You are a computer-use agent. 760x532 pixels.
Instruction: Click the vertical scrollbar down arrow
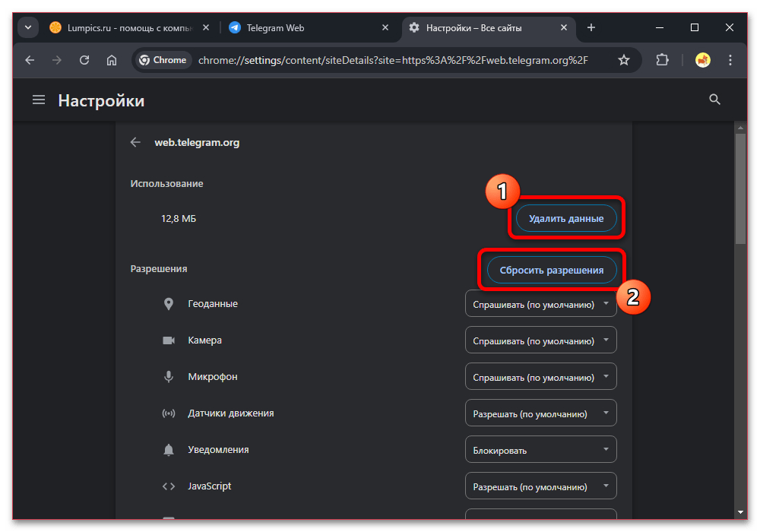point(740,512)
